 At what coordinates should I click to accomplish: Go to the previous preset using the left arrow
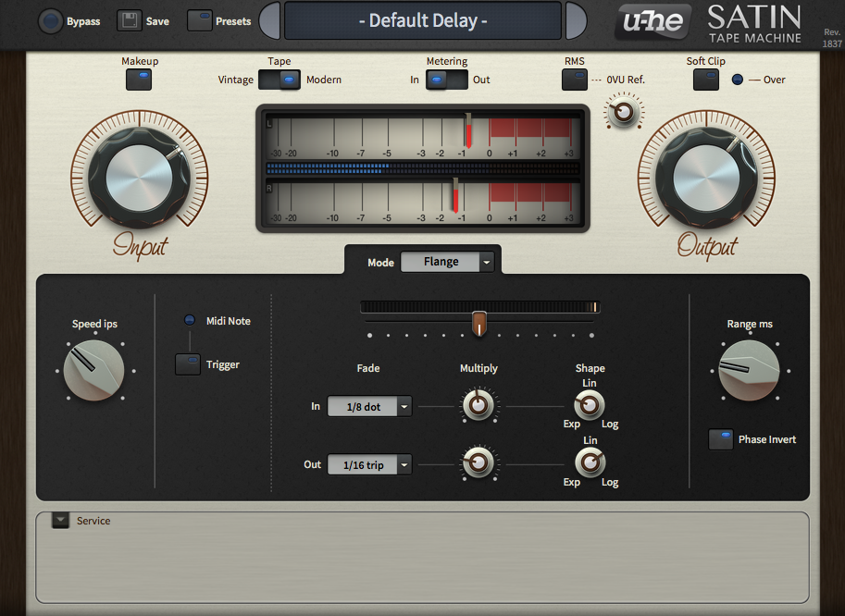click(270, 20)
